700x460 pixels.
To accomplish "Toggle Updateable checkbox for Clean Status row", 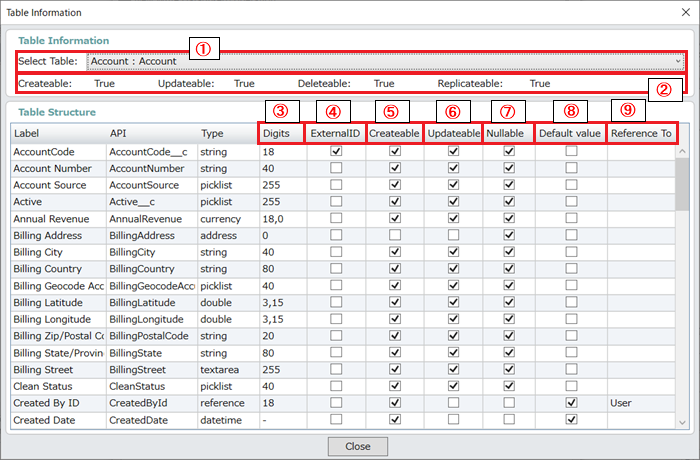I will [453, 386].
